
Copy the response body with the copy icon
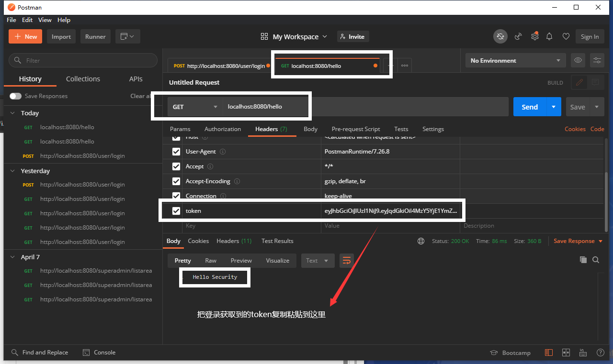point(583,260)
